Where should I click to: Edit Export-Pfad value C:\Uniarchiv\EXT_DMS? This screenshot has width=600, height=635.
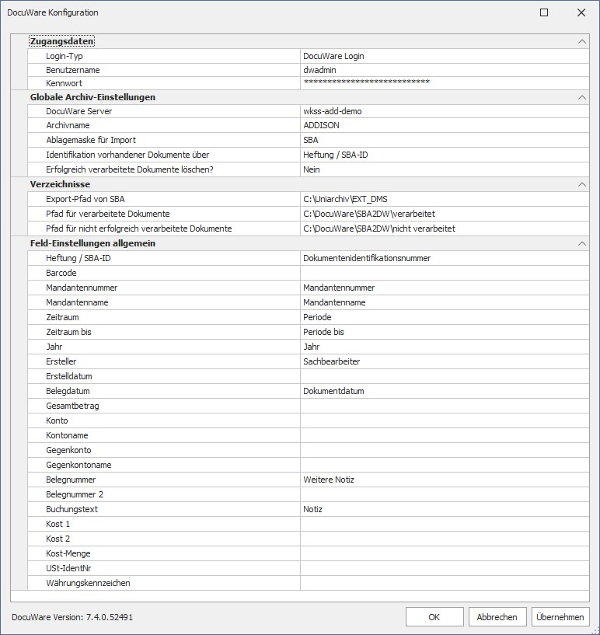coord(445,199)
